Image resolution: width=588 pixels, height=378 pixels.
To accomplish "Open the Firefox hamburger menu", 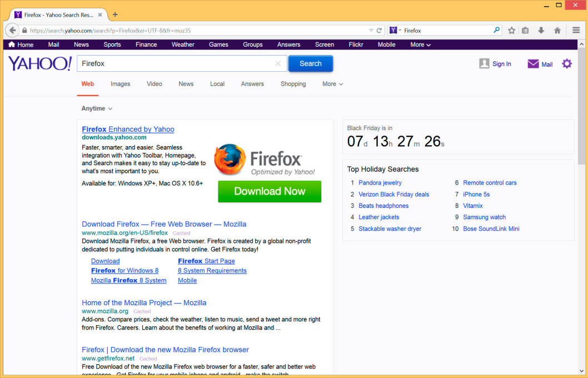I will tap(576, 30).
